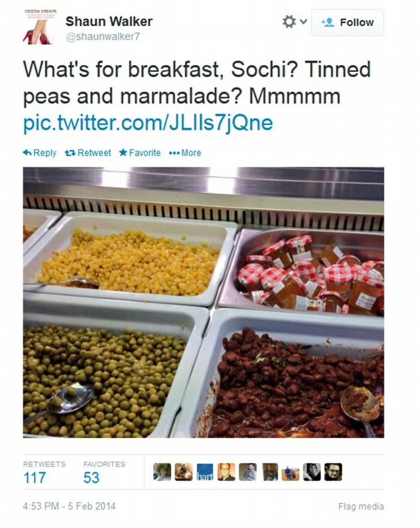View the 53 favorites list
The height and width of the screenshot is (528, 420).
pos(91,477)
